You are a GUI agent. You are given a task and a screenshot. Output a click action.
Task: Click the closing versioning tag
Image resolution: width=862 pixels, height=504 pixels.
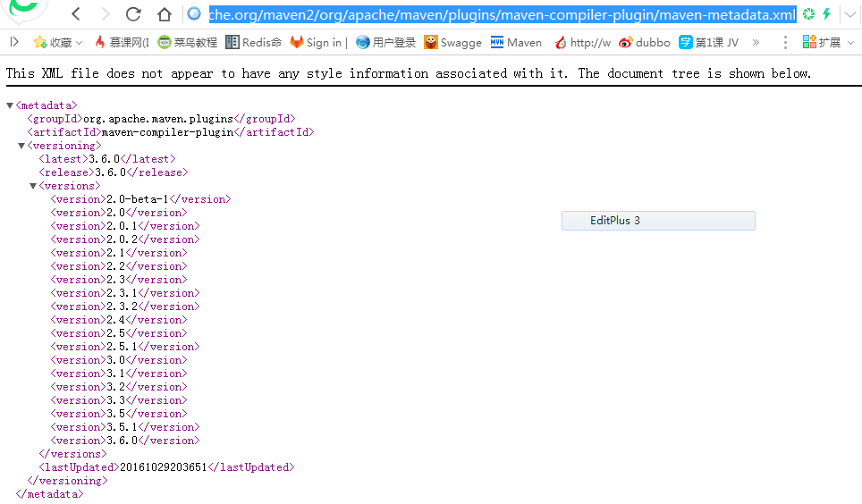67,481
